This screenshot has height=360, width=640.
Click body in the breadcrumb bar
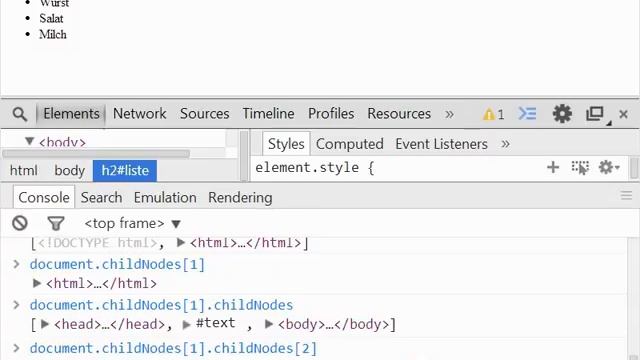tap(69, 171)
